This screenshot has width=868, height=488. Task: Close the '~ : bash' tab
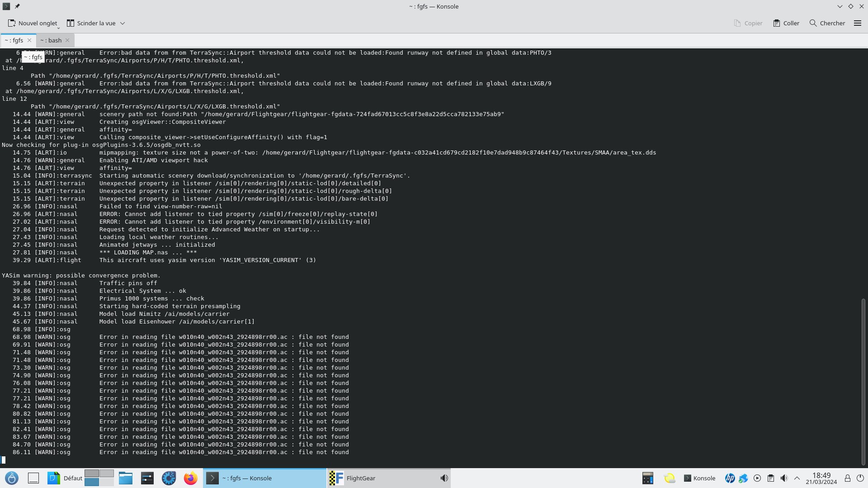click(x=67, y=40)
